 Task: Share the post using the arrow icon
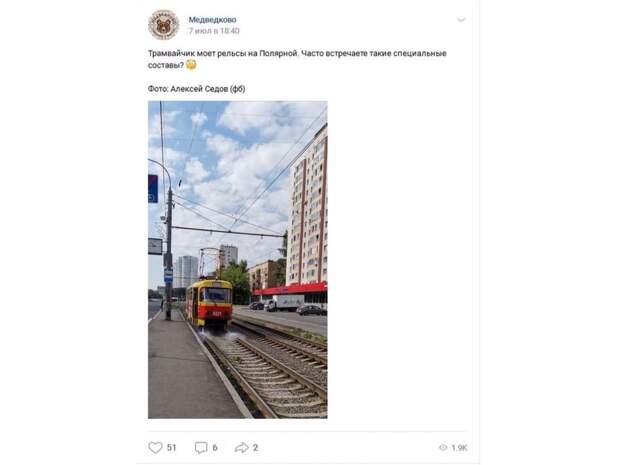241,448
